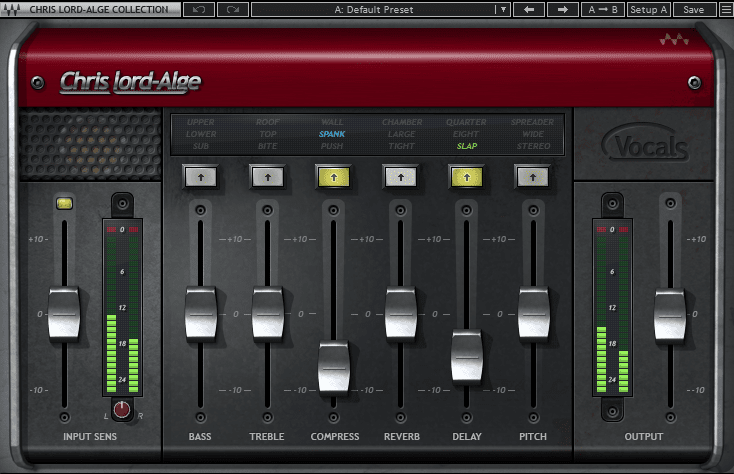Screen dimensions: 734x474
Task: Toggle the COMPRESS mode arrow button
Action: pos(334,177)
